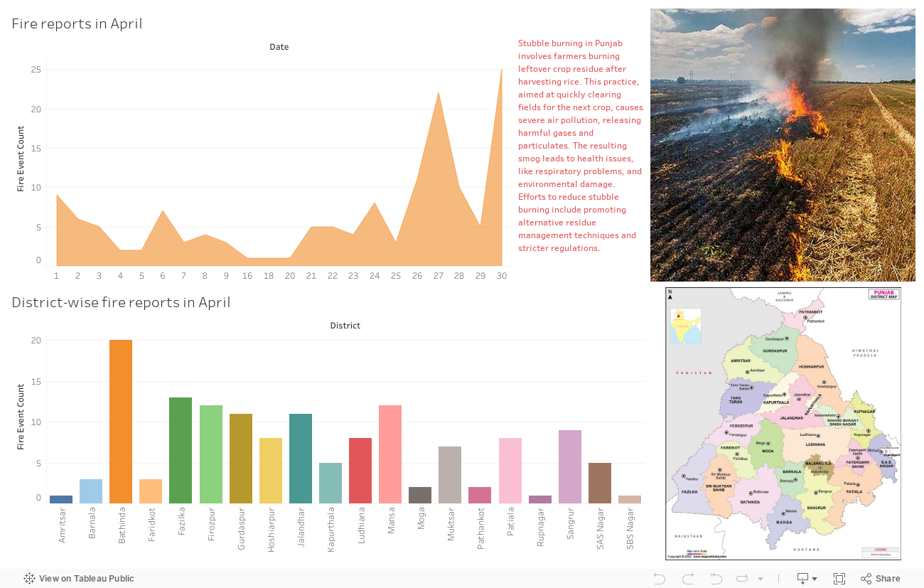Select the Barnala light-blue bar
This screenshot has width=924, height=588.
pyautogui.click(x=91, y=491)
